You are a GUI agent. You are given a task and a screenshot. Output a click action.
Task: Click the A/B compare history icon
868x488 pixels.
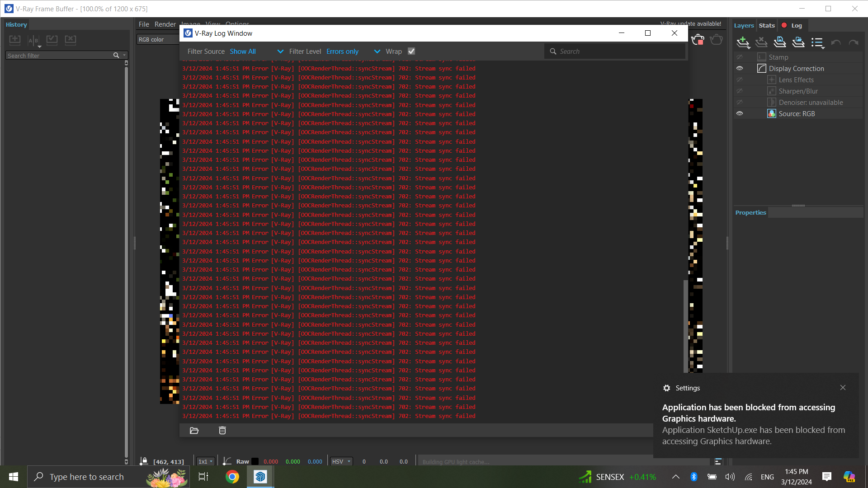[x=34, y=41]
